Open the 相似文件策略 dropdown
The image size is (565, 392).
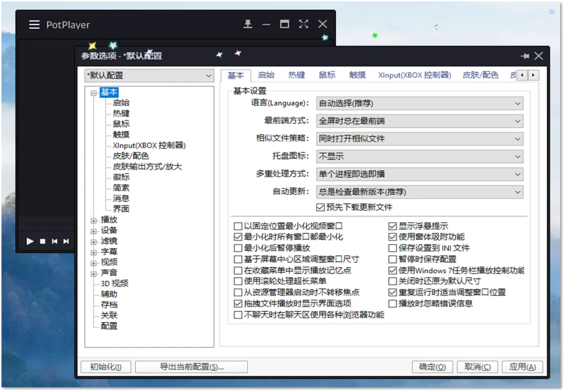(x=420, y=139)
